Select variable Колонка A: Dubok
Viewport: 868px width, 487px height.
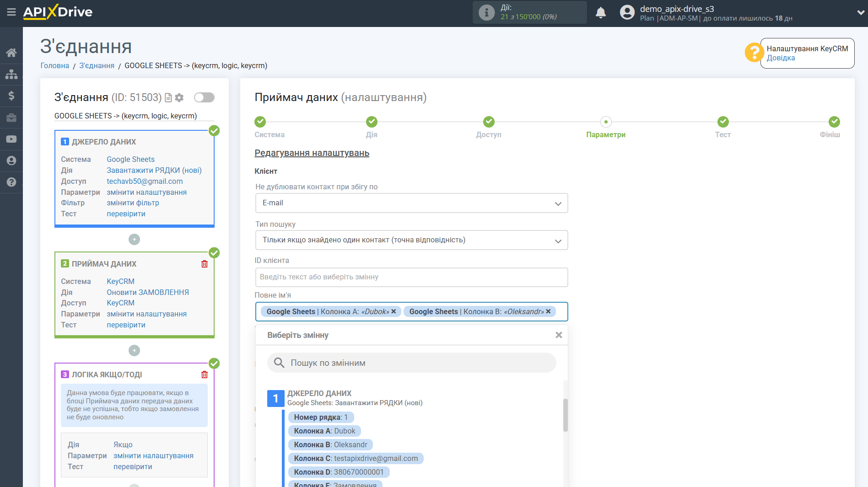324,431
